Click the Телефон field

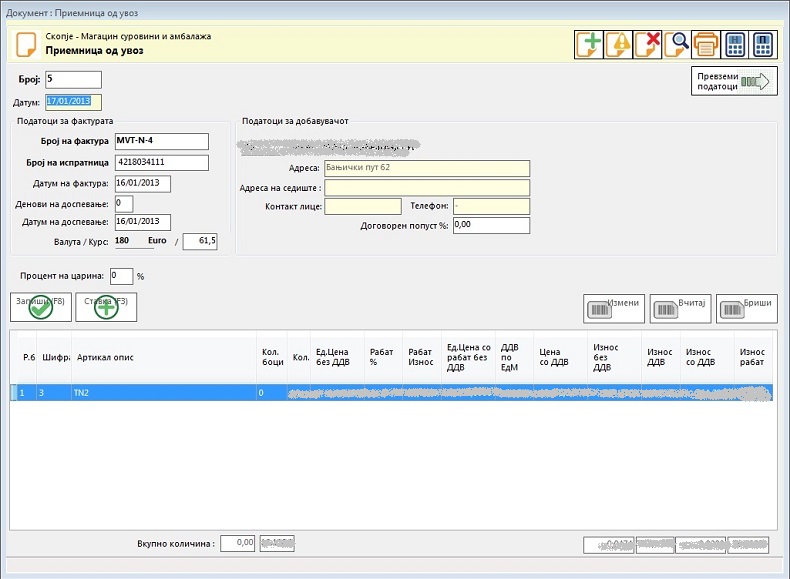coord(491,206)
